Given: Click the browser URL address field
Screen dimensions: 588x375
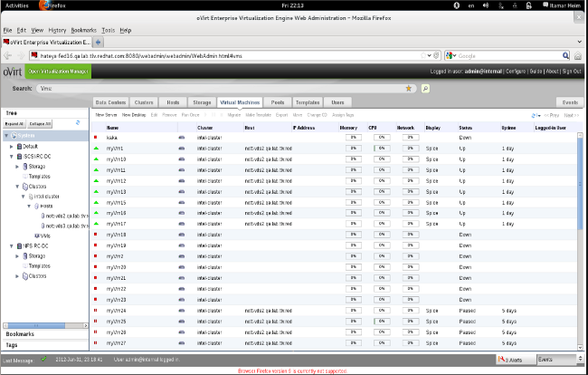Looking at the screenshot, I should (232, 55).
